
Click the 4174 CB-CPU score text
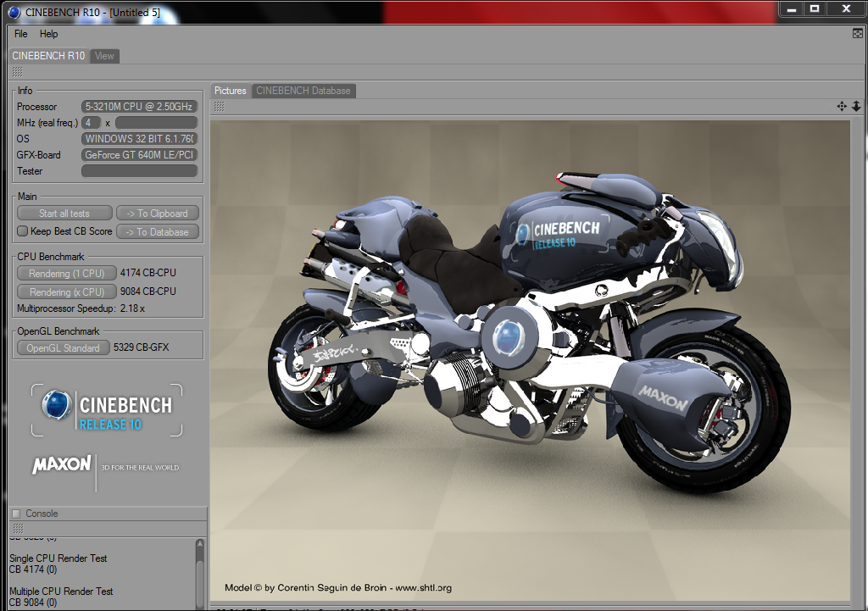tap(147, 273)
